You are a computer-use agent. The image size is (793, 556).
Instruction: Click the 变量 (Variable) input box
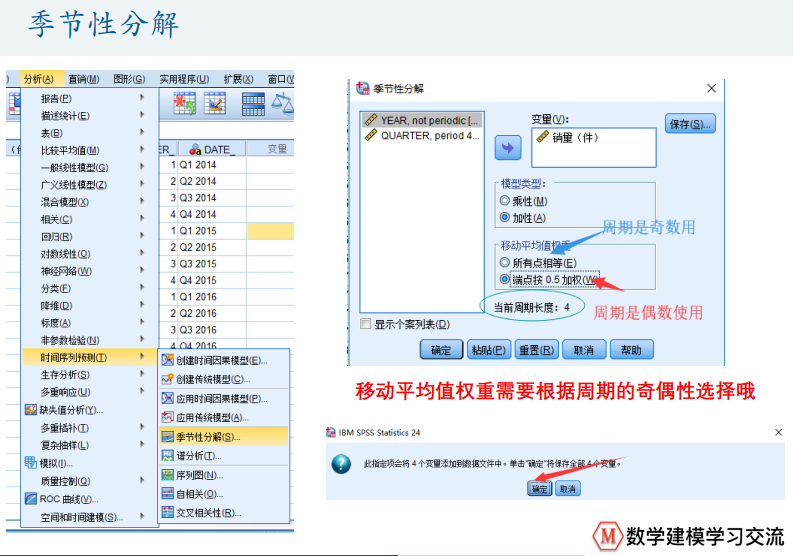594,147
